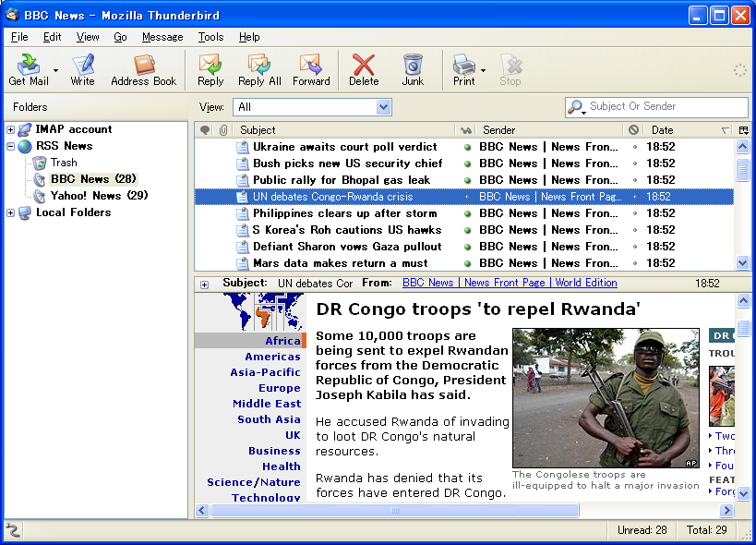Open 'Philippines clears up after storm' message
The width and height of the screenshot is (756, 545).
click(x=344, y=213)
